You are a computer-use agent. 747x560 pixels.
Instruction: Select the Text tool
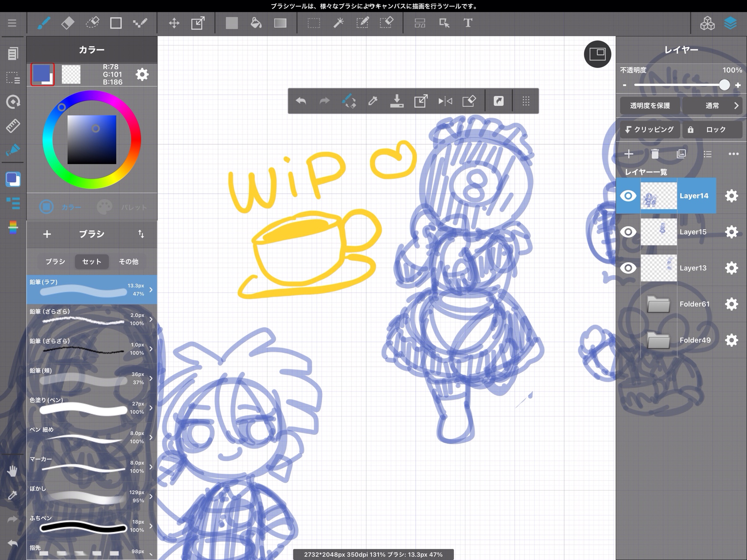[x=468, y=23]
